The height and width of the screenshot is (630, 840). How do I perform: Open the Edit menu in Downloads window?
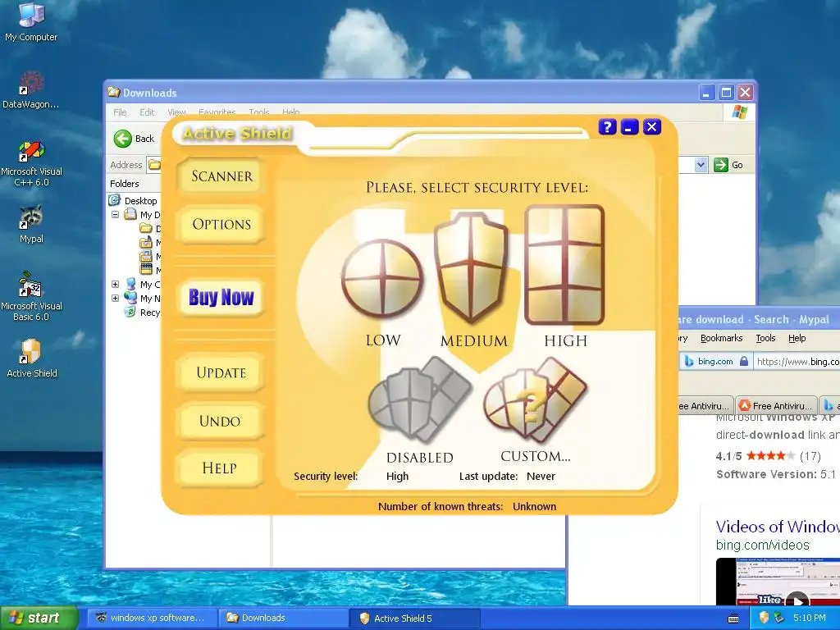147,112
